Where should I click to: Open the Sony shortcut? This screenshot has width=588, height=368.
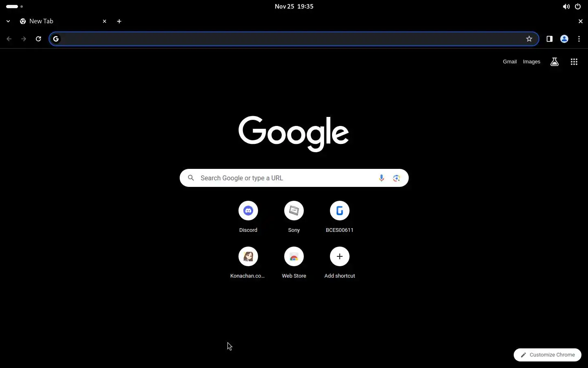[x=294, y=217]
